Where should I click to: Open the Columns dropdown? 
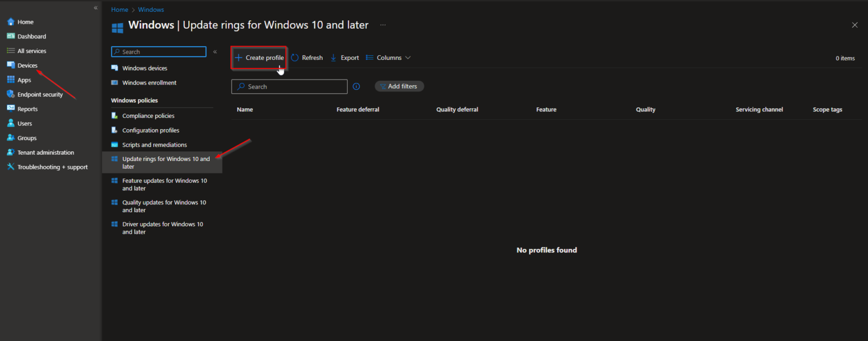388,58
